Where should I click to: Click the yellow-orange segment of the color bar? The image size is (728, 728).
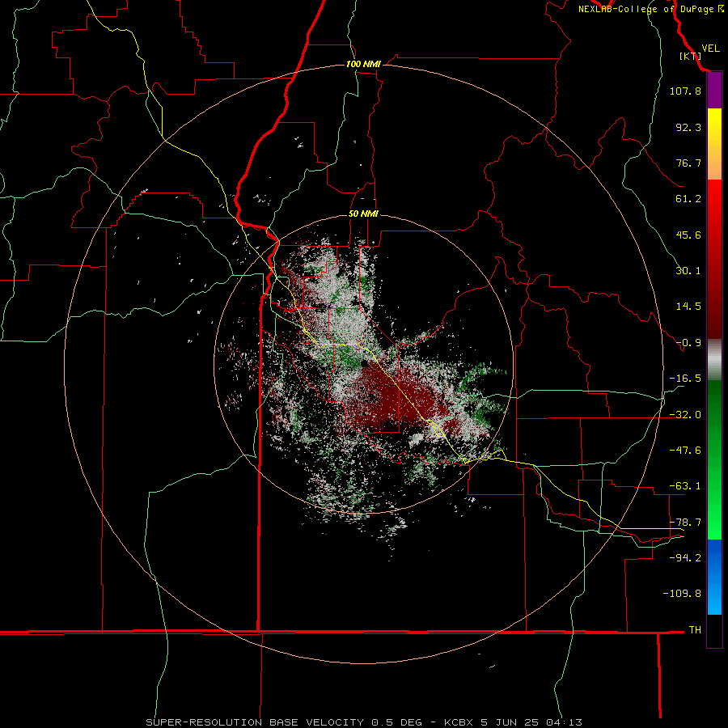(714, 144)
